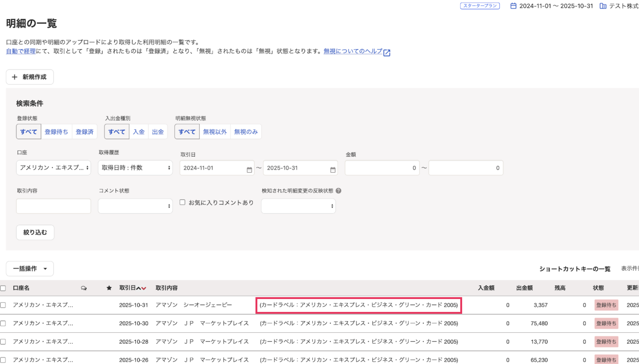Viewport: 639px width, 364px height.
Task: Click the plus icon on 新規作成
Action: [x=15, y=77]
